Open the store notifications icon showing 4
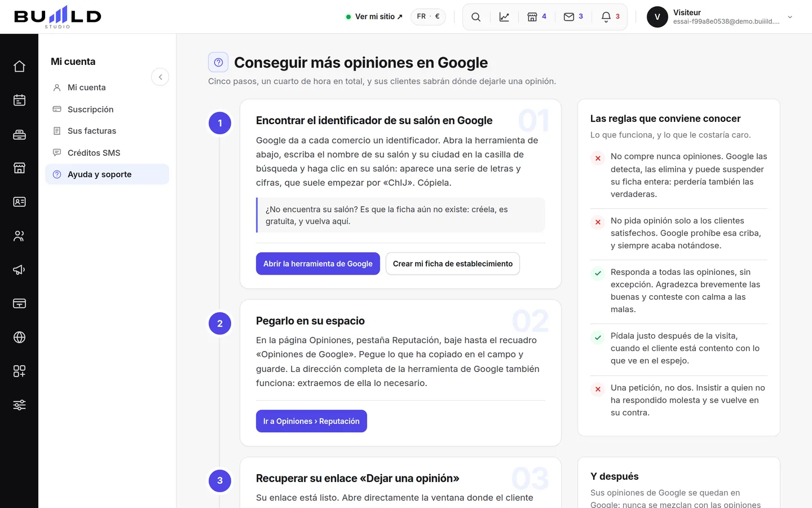Viewport: 812px width, 508px height. point(537,17)
